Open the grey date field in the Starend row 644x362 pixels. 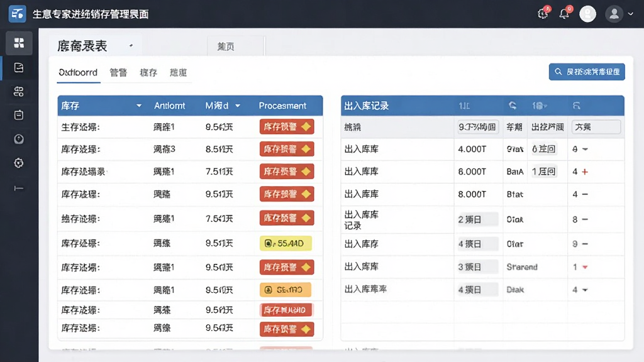[x=477, y=267]
